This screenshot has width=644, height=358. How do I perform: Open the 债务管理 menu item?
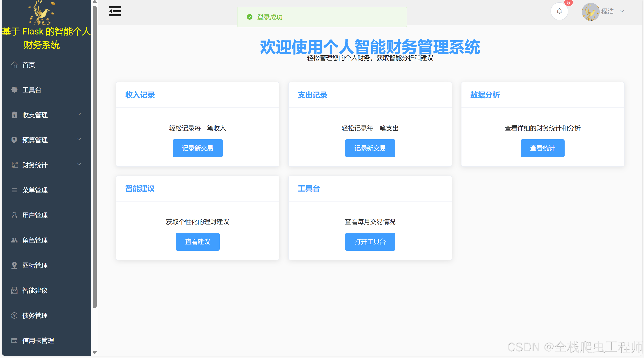[x=35, y=315]
